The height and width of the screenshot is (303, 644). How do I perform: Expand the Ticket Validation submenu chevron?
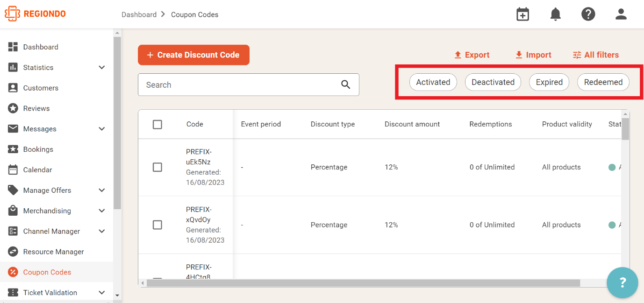tap(102, 292)
